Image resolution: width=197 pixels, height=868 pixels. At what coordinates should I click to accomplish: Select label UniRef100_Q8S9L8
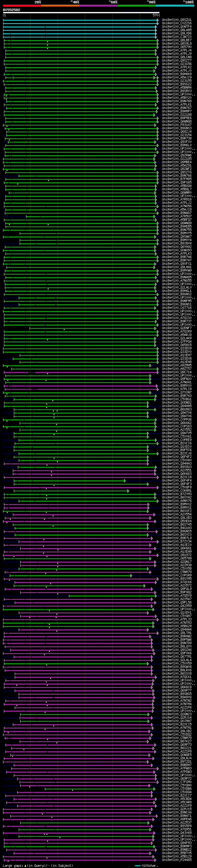176,43
